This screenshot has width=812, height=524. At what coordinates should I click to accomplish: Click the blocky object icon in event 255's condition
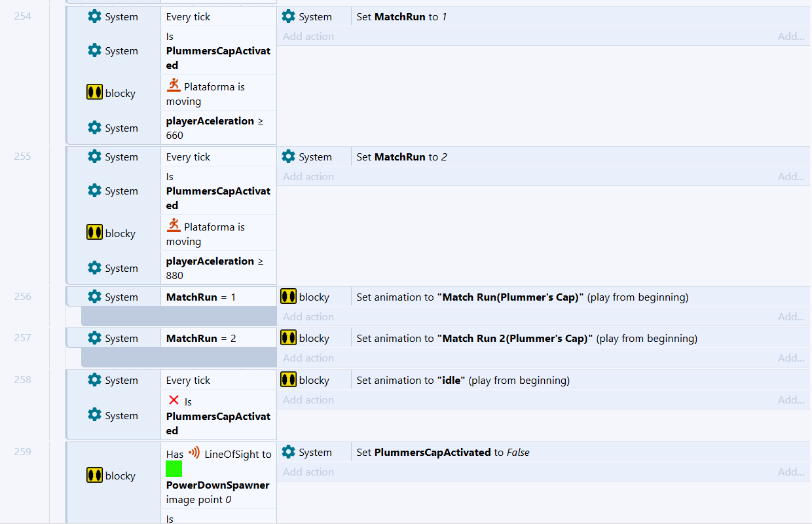(x=94, y=233)
